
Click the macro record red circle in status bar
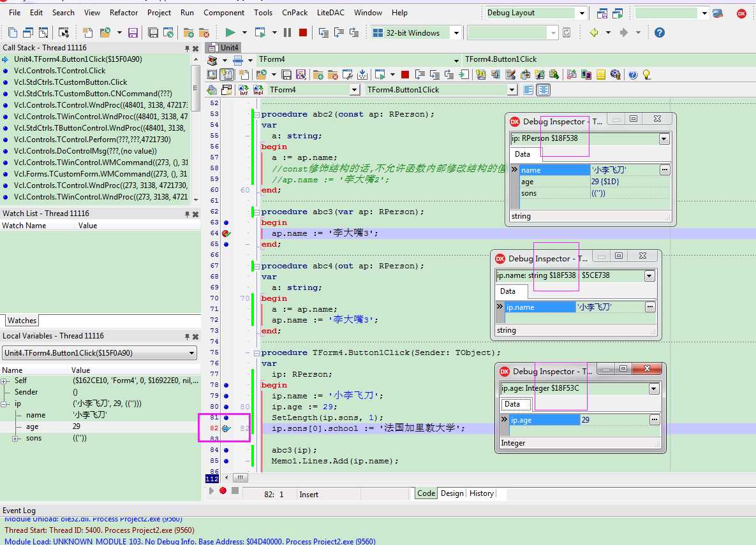click(223, 491)
